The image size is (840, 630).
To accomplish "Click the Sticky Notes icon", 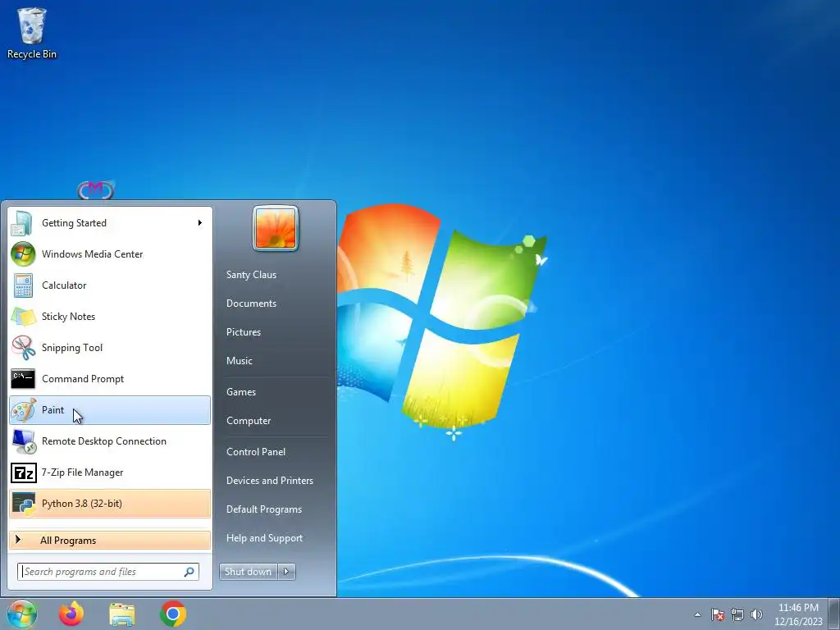I will click(24, 317).
